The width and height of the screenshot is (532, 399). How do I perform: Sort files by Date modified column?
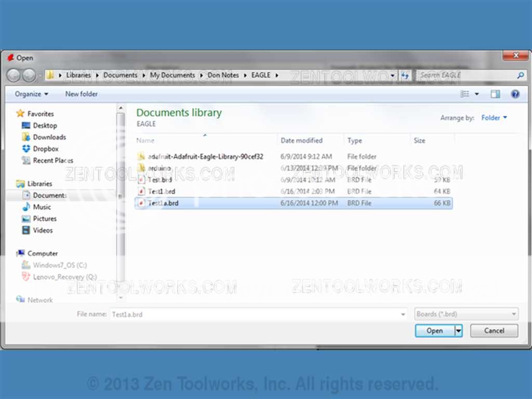coord(301,140)
